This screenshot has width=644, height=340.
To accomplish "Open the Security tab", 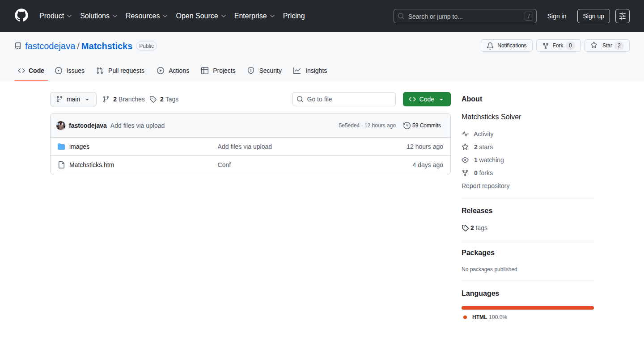I will click(x=265, y=71).
